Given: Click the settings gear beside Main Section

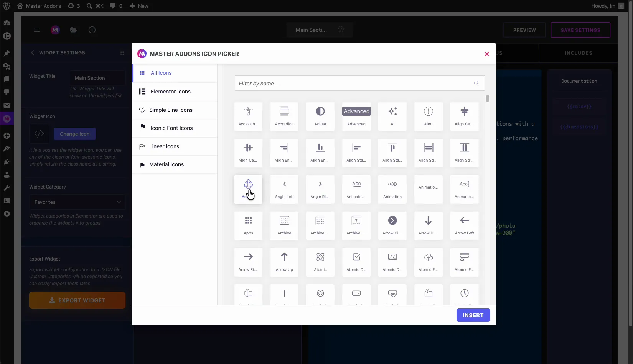Looking at the screenshot, I should (341, 30).
